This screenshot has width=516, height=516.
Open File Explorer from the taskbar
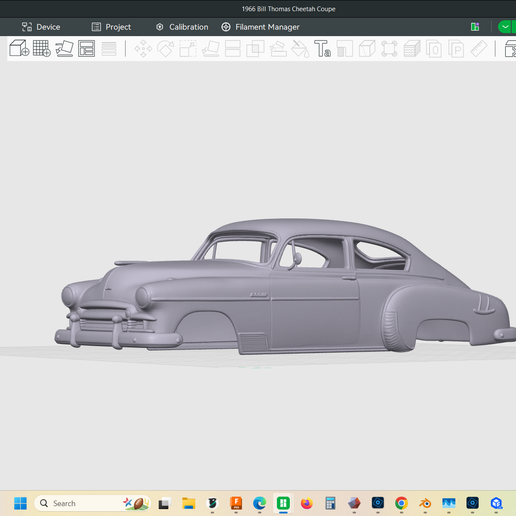pos(189,503)
